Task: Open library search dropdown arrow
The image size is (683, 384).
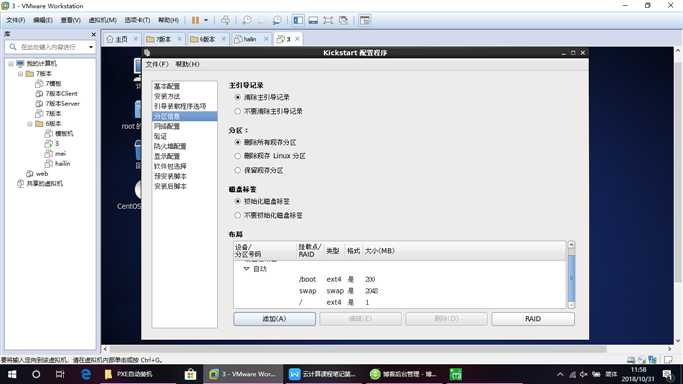Action: pos(91,47)
